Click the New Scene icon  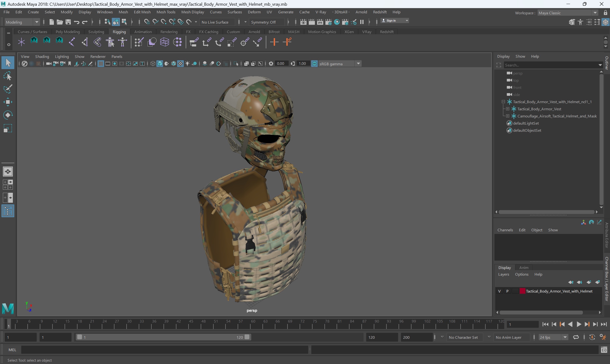coord(51,22)
